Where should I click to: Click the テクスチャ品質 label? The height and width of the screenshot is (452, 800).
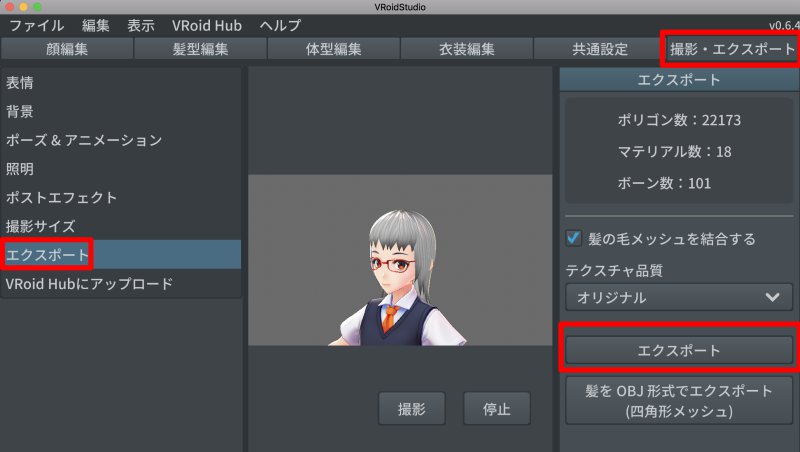[614, 270]
